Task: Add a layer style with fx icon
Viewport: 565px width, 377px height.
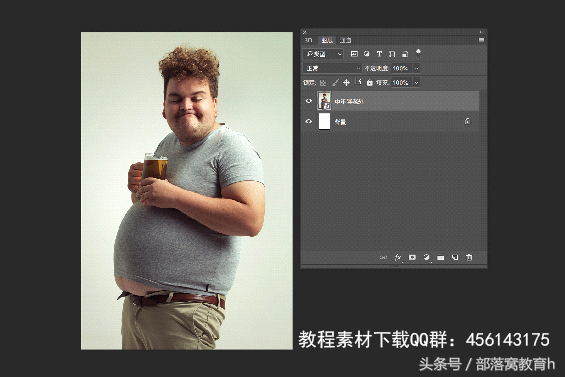Action: click(x=398, y=257)
